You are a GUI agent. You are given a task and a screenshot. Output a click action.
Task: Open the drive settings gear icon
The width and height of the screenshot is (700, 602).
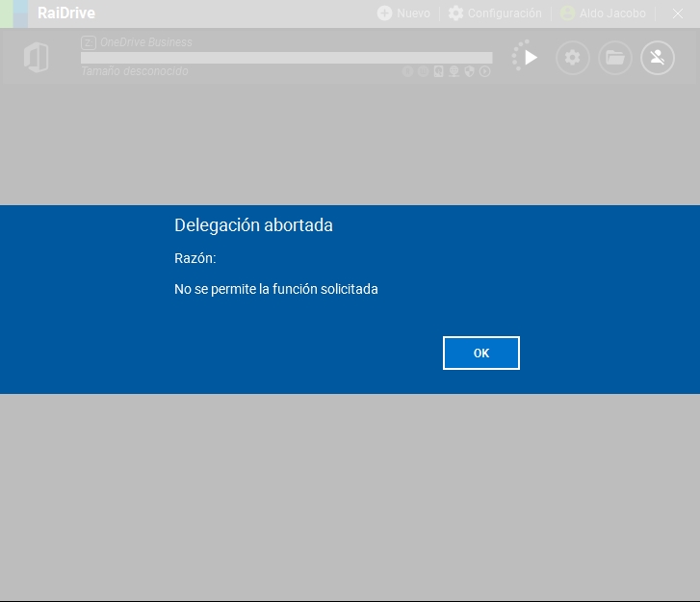tap(573, 58)
